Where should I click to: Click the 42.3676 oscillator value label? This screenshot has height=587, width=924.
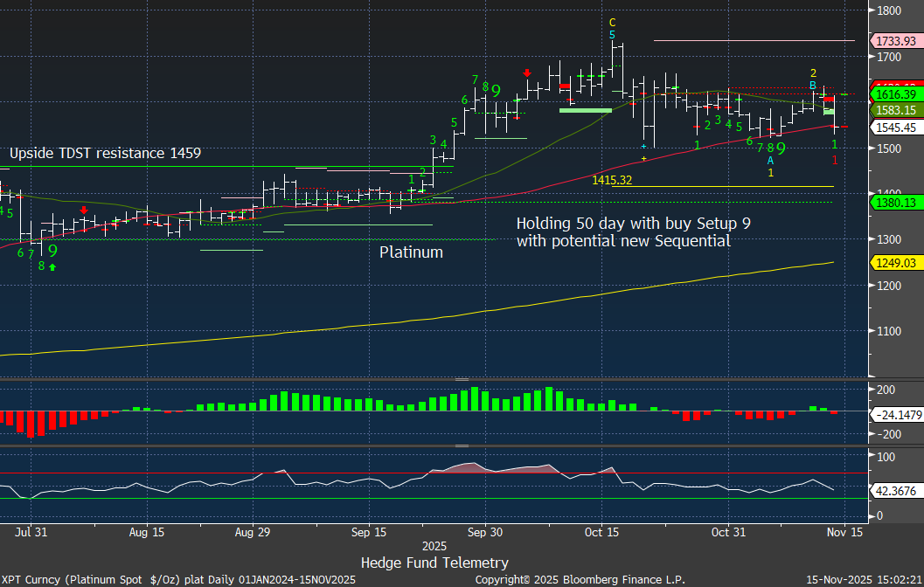[895, 491]
